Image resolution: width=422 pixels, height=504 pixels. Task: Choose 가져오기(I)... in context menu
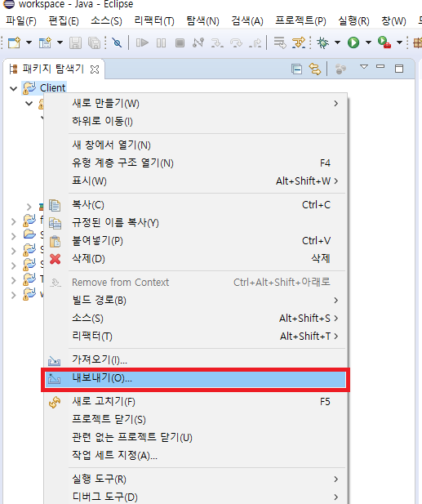click(195, 360)
